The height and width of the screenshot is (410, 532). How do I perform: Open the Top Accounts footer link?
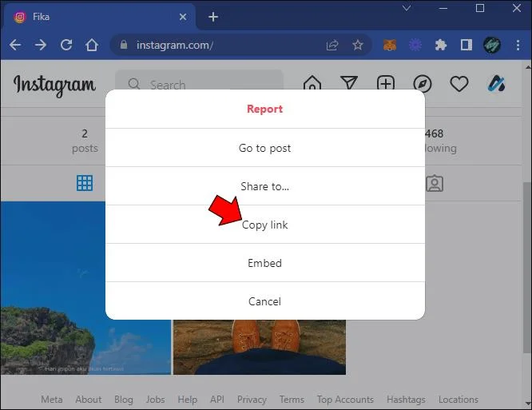coord(345,399)
